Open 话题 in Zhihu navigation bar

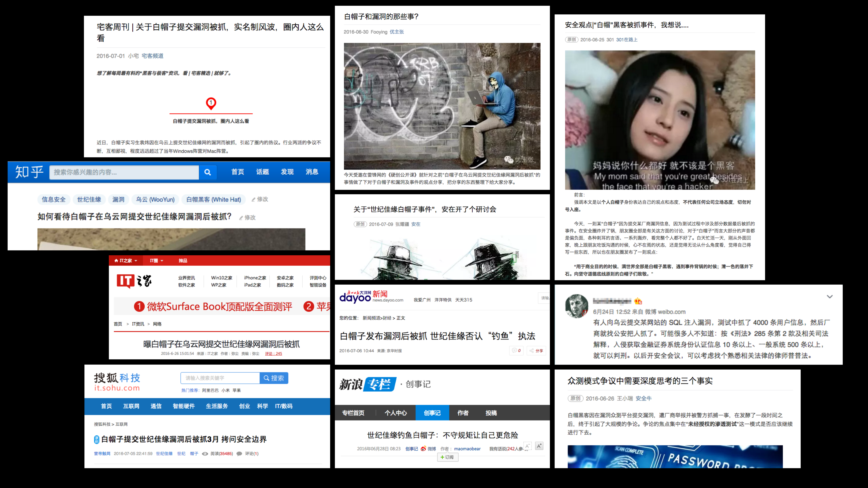click(262, 172)
